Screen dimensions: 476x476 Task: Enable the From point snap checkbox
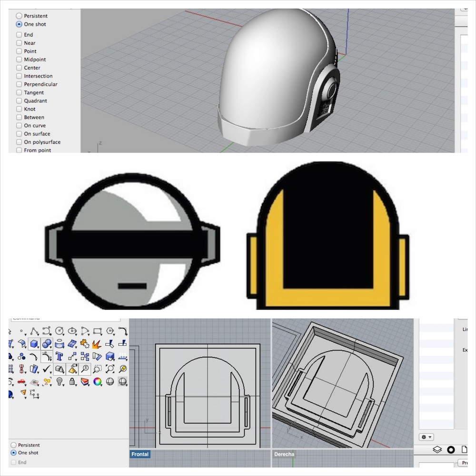pyautogui.click(x=19, y=150)
